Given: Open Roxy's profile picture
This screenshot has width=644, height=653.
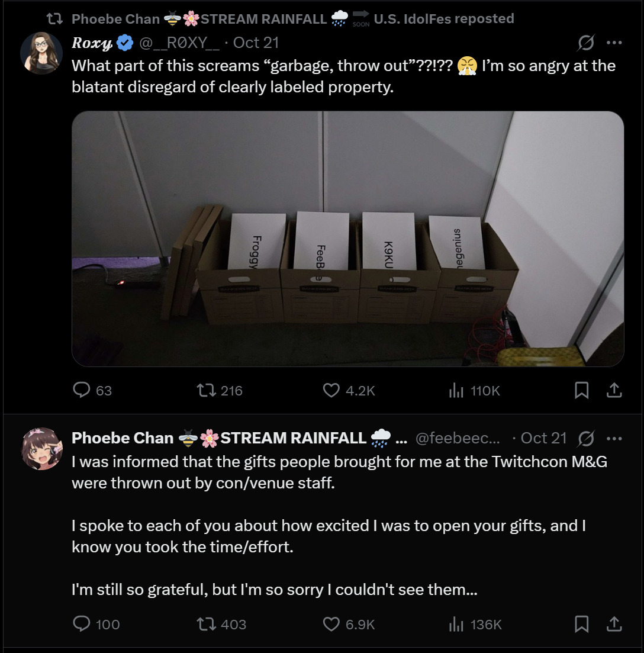Looking at the screenshot, I should 41,53.
